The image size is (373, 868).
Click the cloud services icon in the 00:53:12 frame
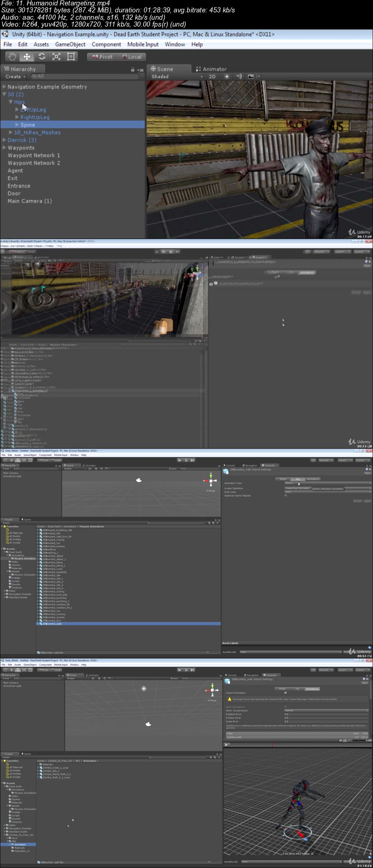(313, 460)
